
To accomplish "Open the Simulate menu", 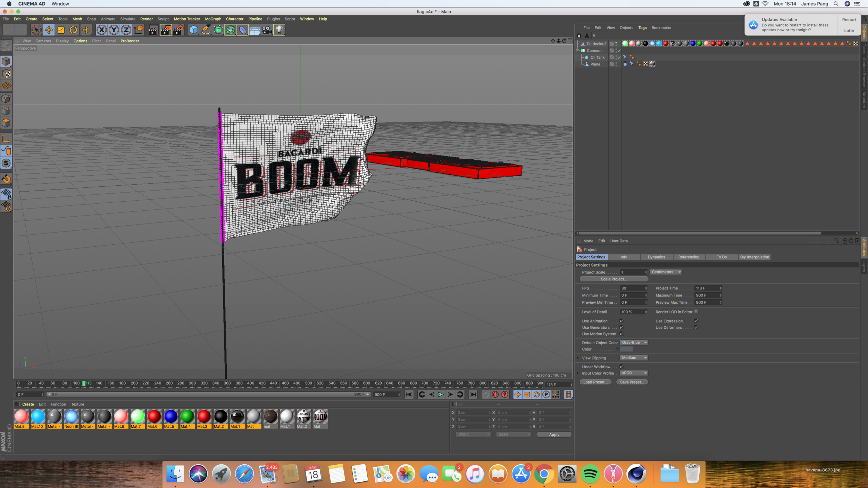I will click(128, 19).
